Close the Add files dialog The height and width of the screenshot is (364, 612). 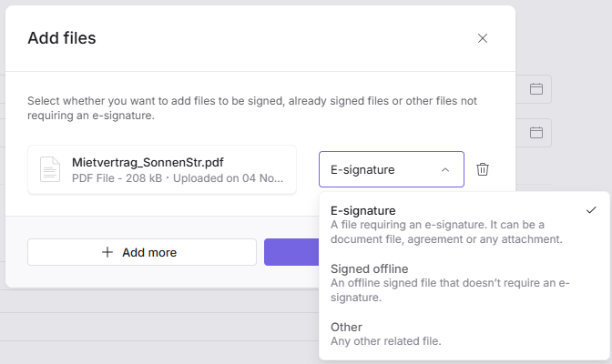[483, 38]
